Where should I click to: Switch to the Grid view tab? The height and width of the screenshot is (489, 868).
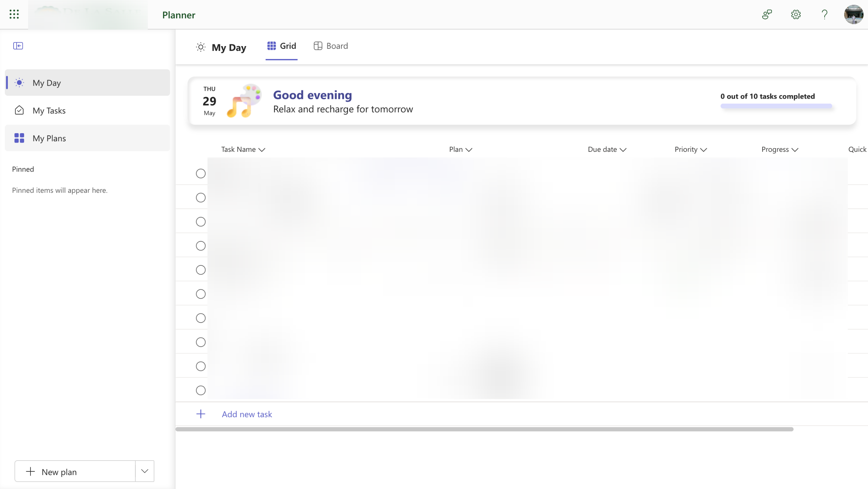click(281, 46)
